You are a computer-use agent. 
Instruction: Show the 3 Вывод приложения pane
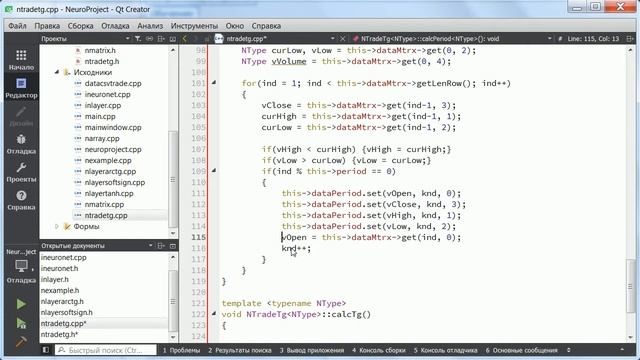[x=312, y=350]
